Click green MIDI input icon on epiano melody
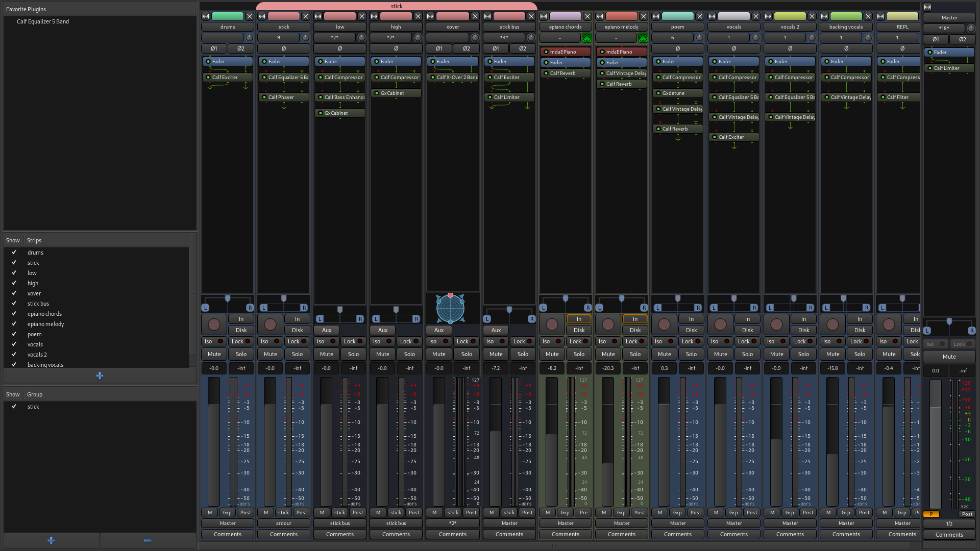This screenshot has width=980, height=551. click(643, 38)
